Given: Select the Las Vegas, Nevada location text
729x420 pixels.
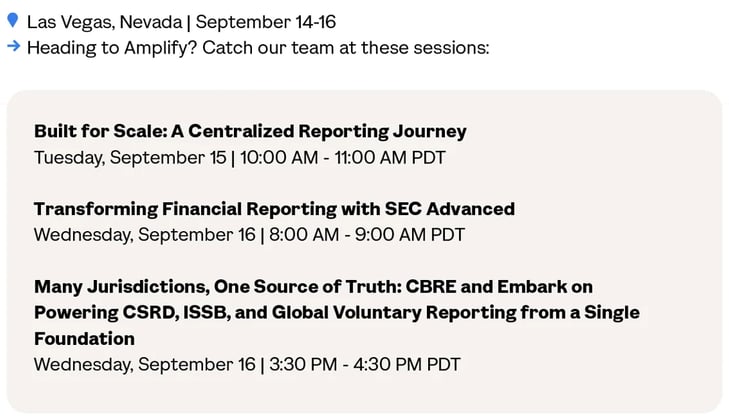Looking at the screenshot, I should click(x=105, y=22).
